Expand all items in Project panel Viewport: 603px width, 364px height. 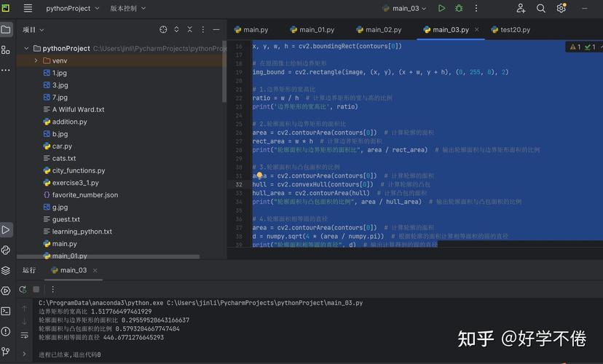click(176, 30)
